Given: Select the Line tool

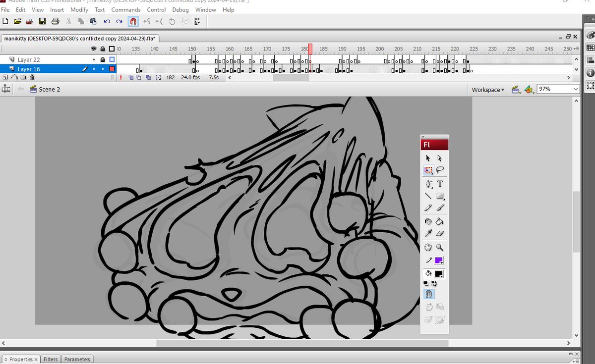Looking at the screenshot, I should coord(428,196).
